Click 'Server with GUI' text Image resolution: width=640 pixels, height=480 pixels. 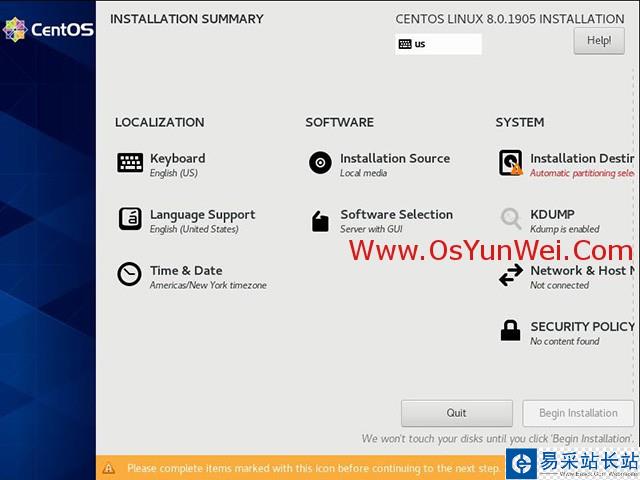[x=371, y=229]
